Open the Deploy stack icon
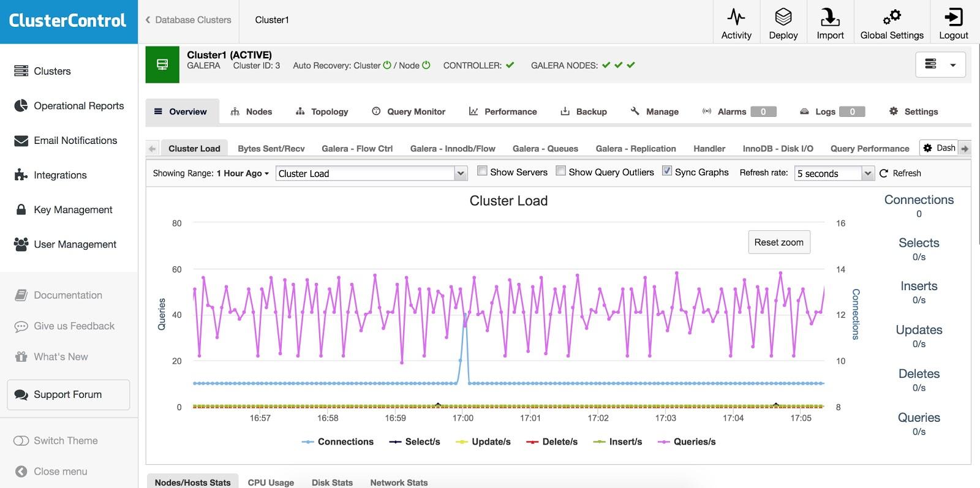This screenshot has height=488, width=980. click(x=783, y=17)
